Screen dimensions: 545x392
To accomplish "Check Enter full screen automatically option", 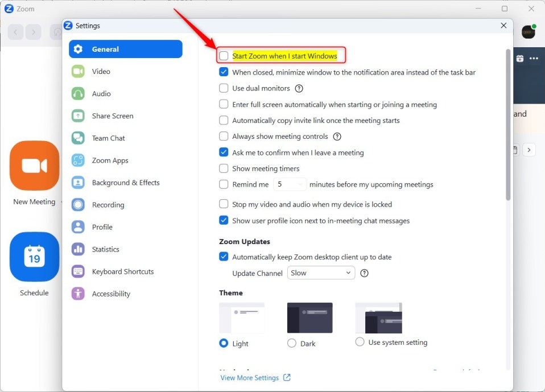I will tap(224, 104).
